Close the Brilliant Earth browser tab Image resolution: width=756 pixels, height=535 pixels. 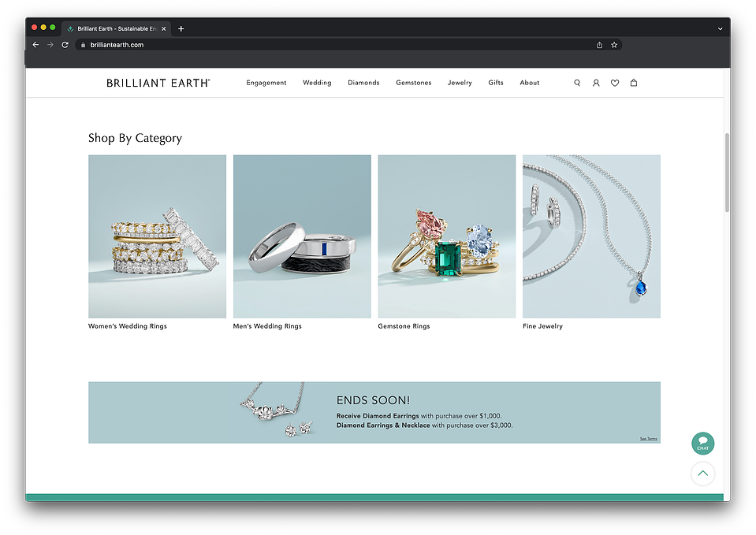point(163,29)
